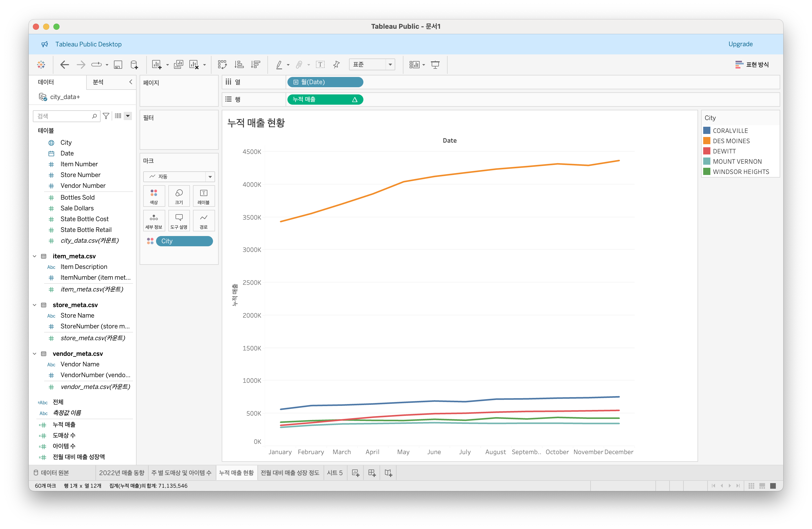Click the new worksheet tab icon

click(355, 473)
